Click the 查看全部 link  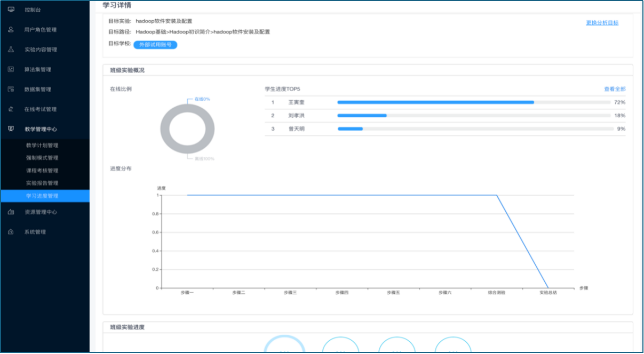click(x=615, y=89)
